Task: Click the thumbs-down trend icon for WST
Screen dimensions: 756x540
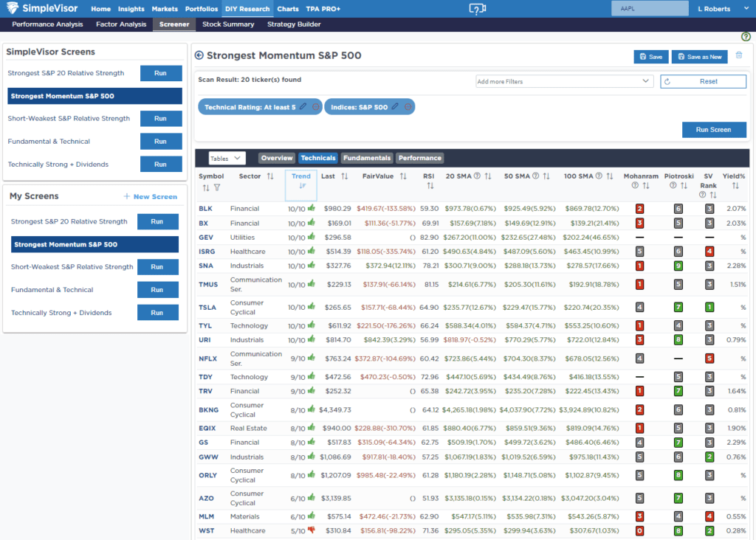Action: 312,530
